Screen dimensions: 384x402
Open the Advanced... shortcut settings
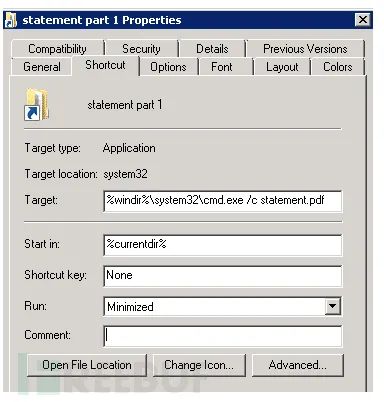(x=297, y=365)
